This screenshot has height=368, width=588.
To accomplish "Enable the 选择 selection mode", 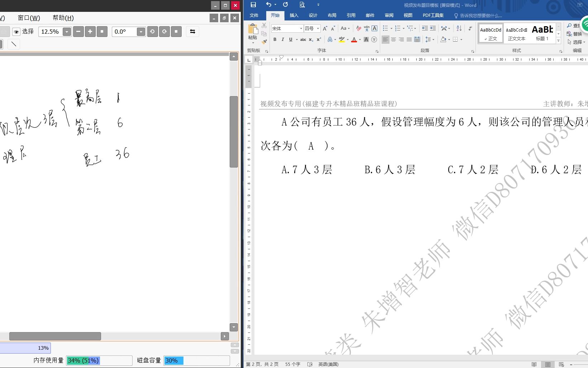I will 28,32.
